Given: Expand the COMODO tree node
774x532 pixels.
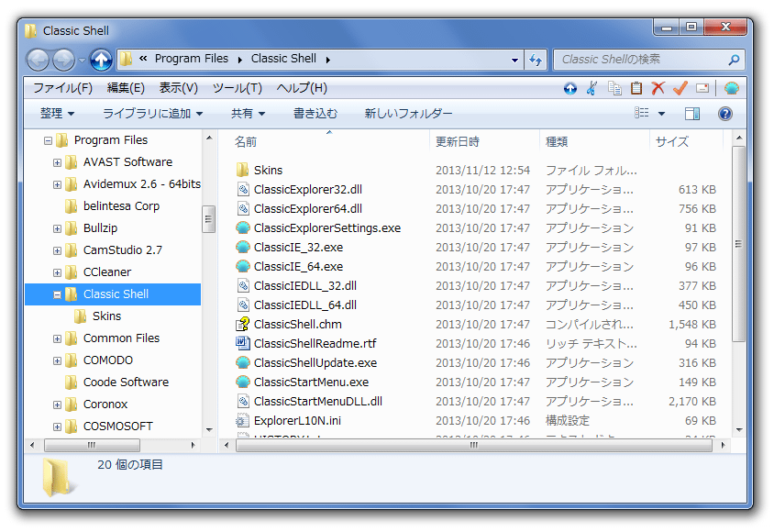Looking at the screenshot, I should [57, 360].
